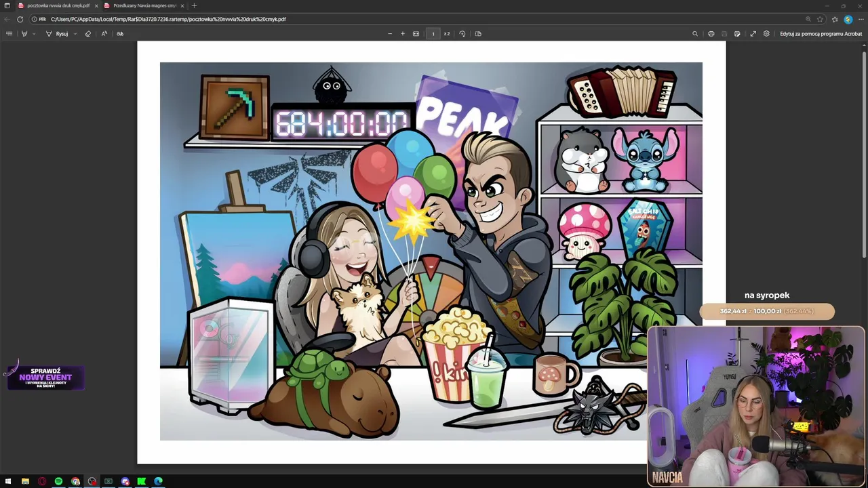Open Kick app green K taskbar icon
The height and width of the screenshot is (488, 868).
click(142, 481)
